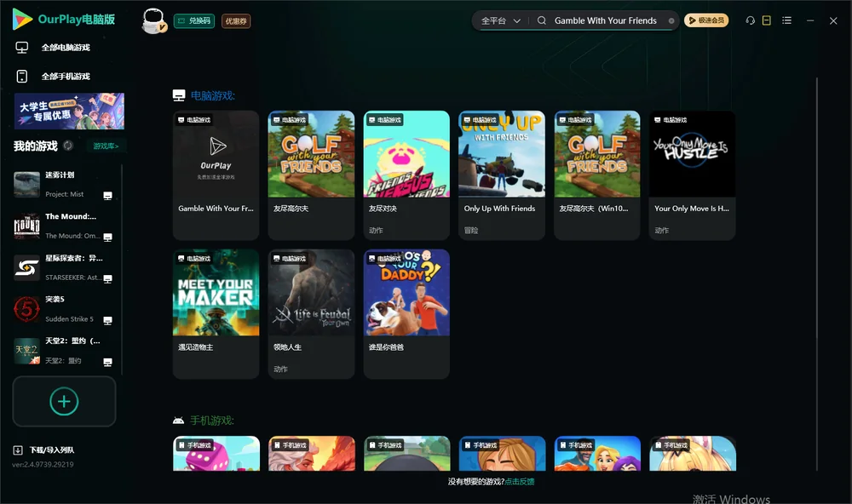The height and width of the screenshot is (504, 852).
Task: Open the 友尽高尔夫 Golf With Your Friends card
Action: 311,175
